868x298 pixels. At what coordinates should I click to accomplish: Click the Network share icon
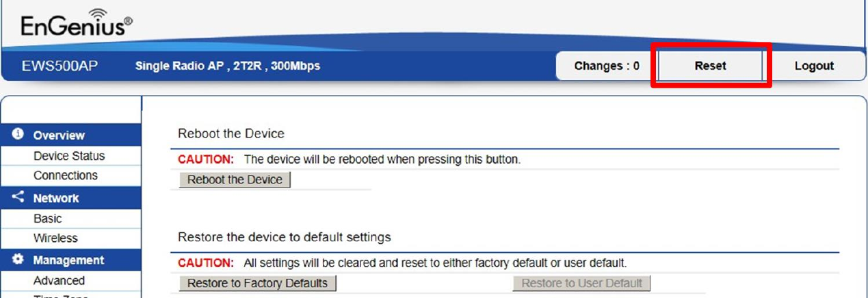(18, 197)
